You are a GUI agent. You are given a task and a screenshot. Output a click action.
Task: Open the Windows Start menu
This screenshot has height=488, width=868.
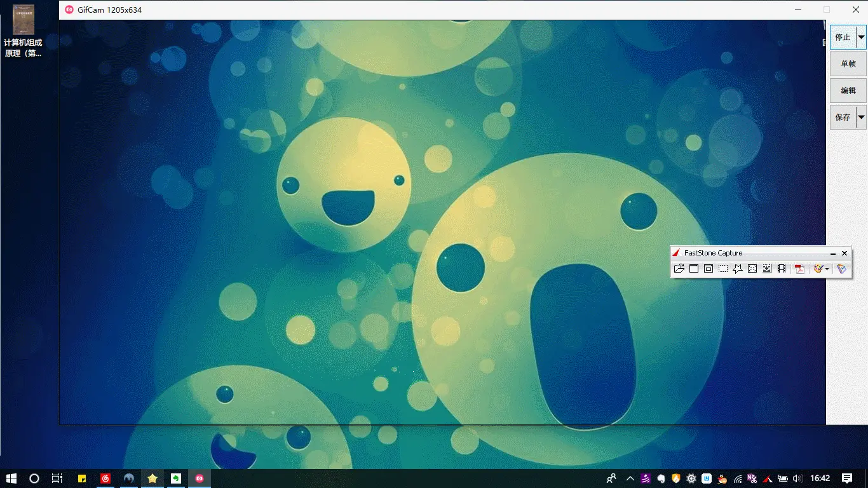pos(11,478)
